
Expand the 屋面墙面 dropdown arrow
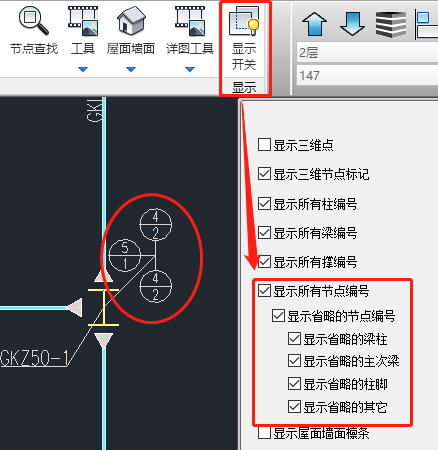(x=131, y=69)
